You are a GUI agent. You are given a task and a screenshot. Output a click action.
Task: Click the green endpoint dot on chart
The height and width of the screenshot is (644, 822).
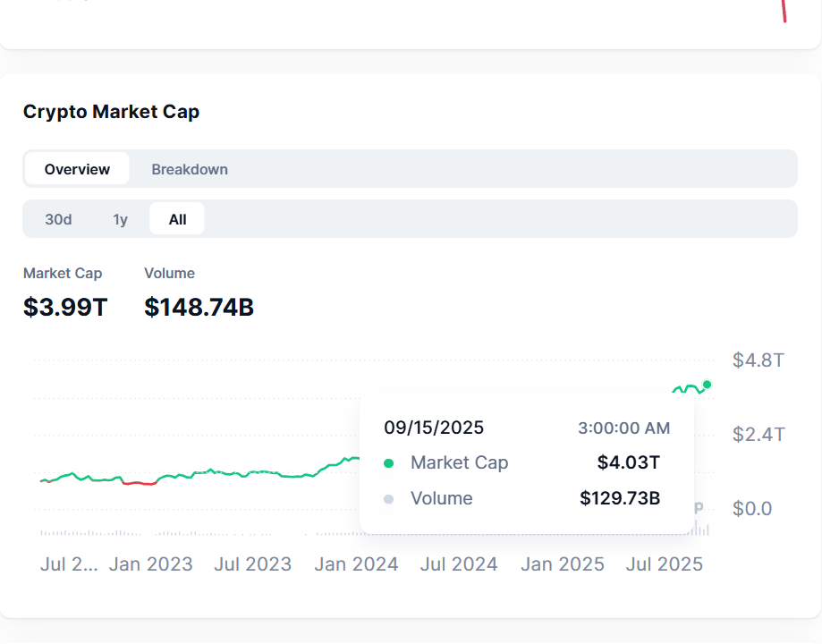707,385
